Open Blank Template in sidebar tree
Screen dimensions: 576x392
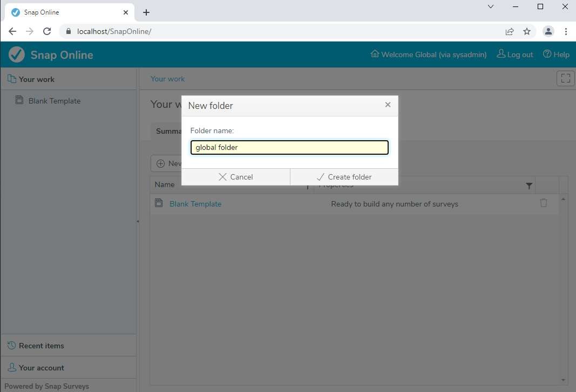coord(54,101)
